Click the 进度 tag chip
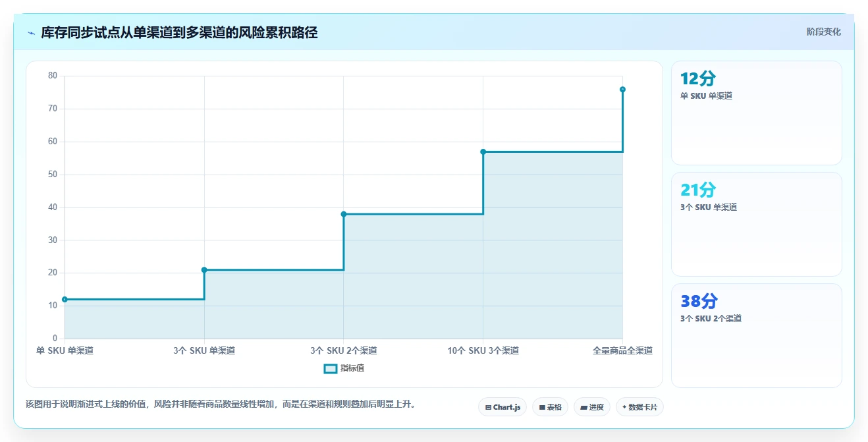 pos(592,407)
